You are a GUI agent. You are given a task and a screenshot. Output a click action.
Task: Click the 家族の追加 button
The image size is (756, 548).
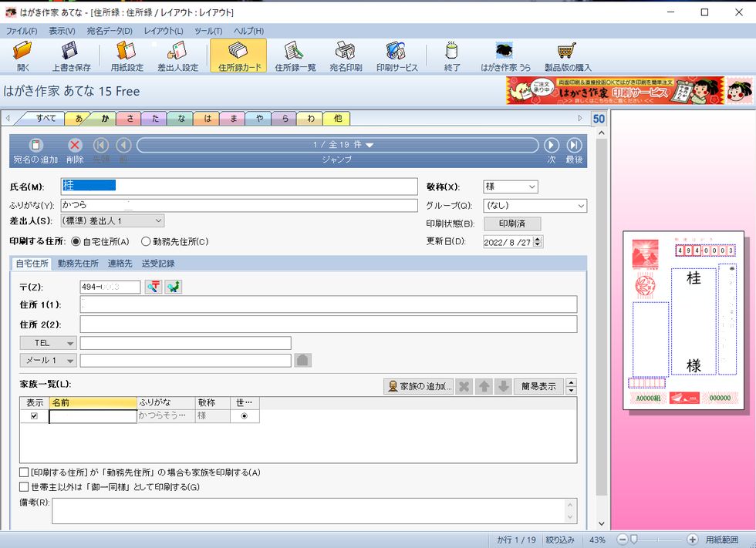point(419,387)
